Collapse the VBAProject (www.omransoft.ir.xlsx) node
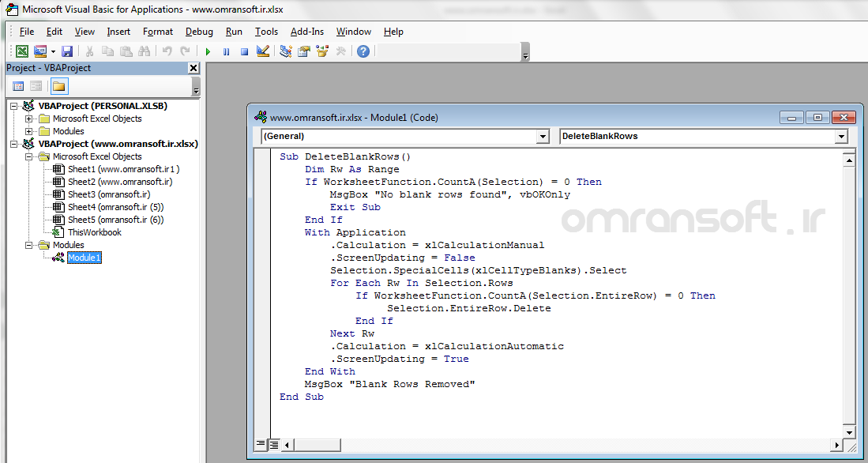868x463 pixels. [x=16, y=144]
